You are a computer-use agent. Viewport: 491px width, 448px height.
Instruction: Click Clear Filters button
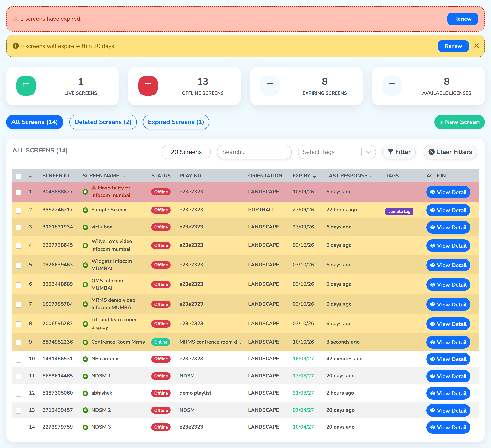450,152
